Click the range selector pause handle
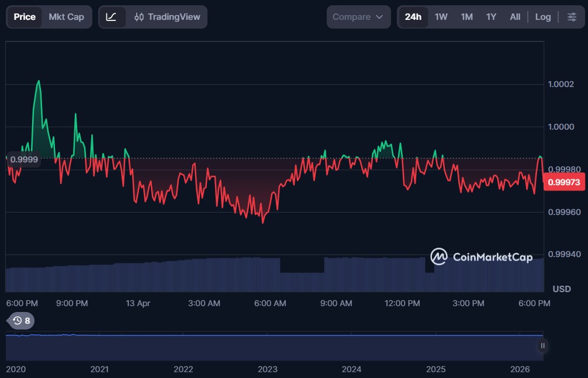588x378 pixels. point(542,346)
